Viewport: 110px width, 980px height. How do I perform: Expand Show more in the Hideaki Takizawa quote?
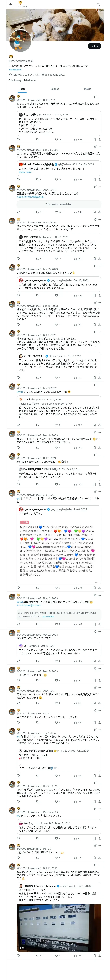tap(25, 172)
